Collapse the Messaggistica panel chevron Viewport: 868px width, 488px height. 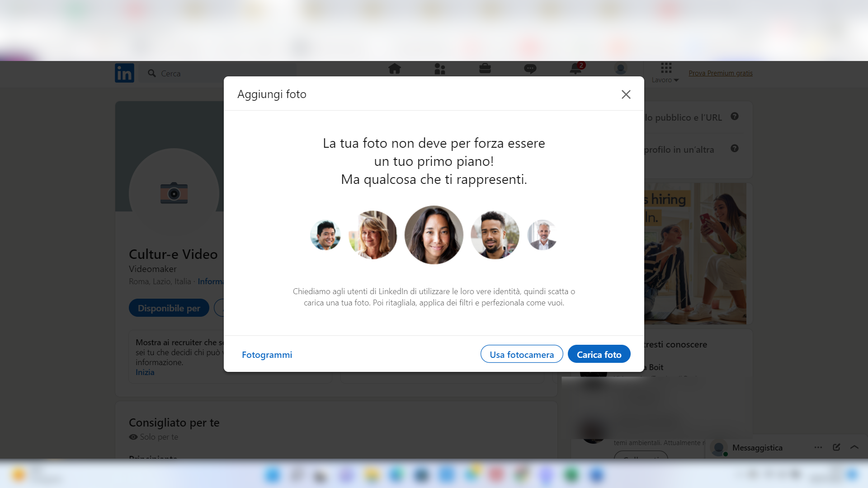point(854,447)
